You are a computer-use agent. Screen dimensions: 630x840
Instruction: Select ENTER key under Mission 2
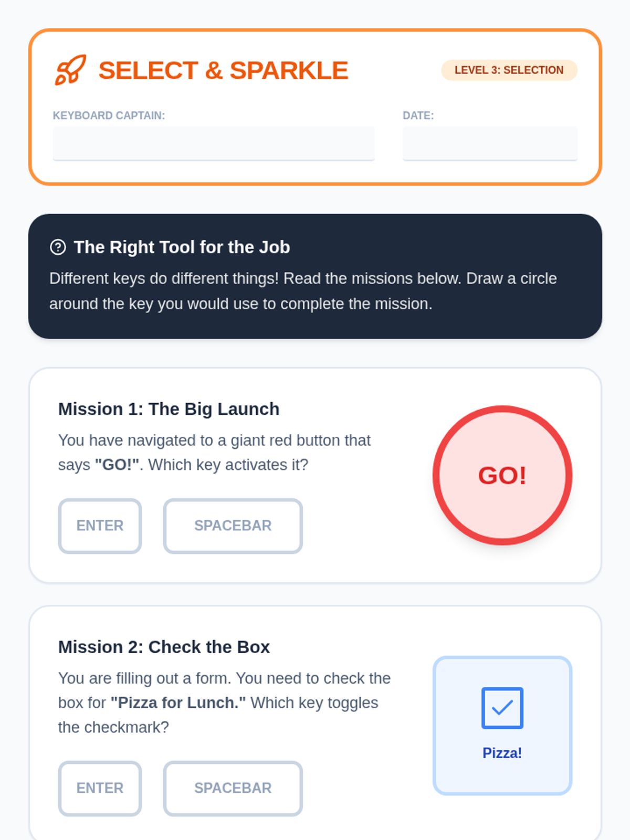(100, 788)
